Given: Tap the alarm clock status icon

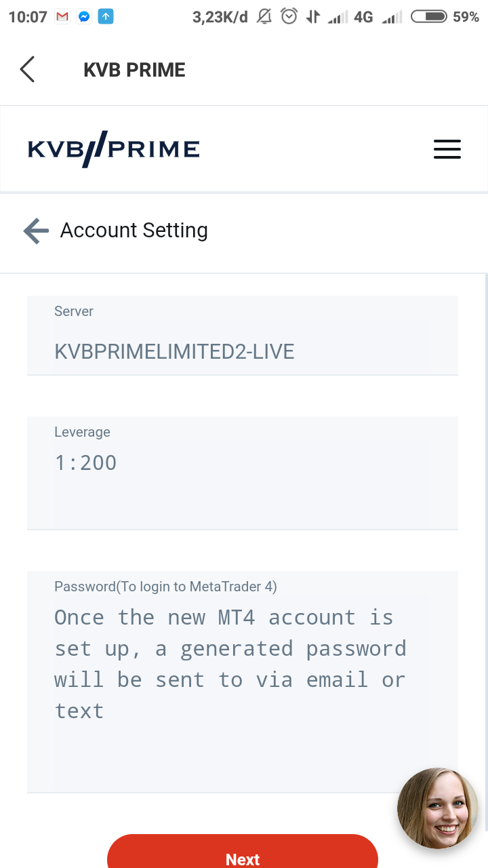Looking at the screenshot, I should coord(289,16).
